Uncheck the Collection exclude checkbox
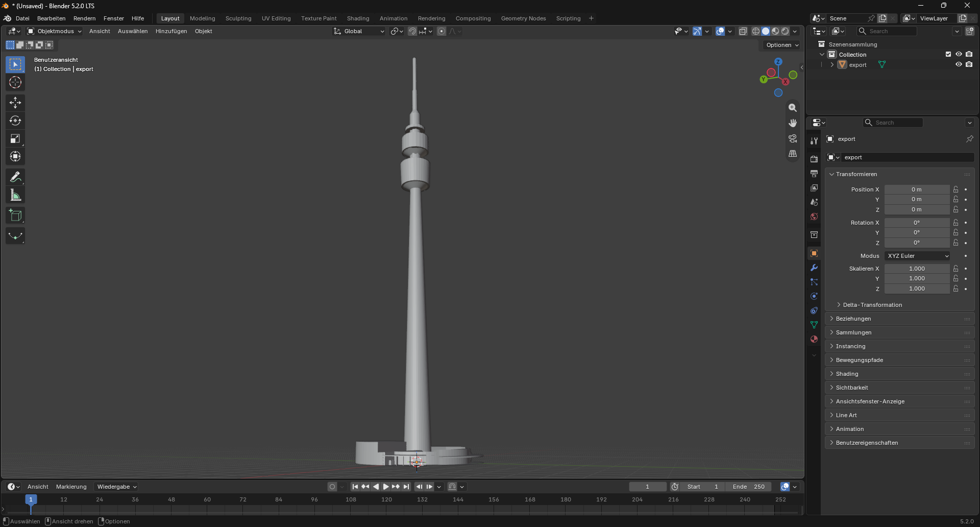 click(948, 54)
